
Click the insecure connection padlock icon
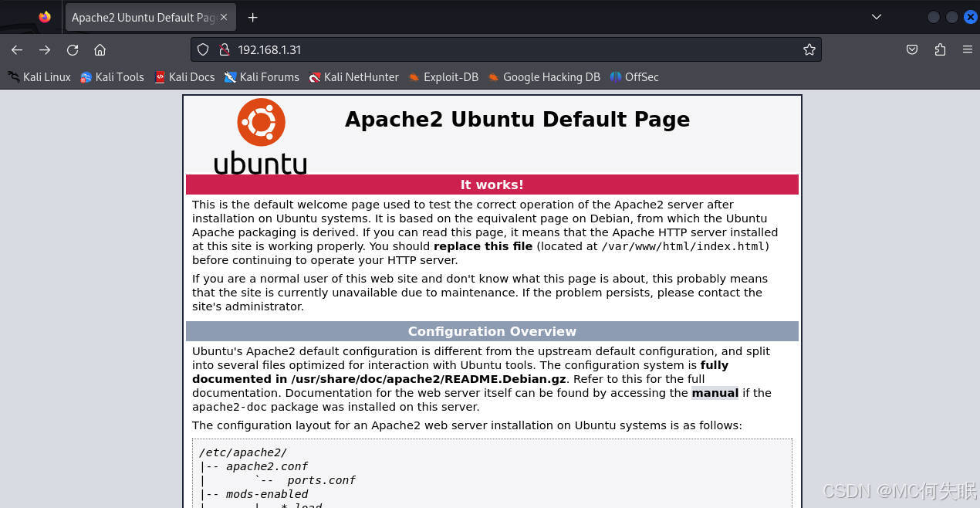(x=225, y=49)
